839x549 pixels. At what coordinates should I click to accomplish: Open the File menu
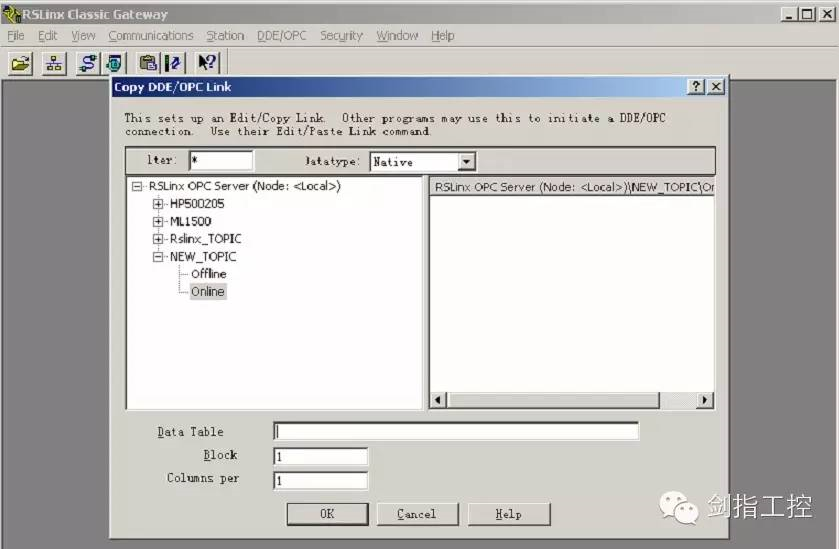click(16, 36)
